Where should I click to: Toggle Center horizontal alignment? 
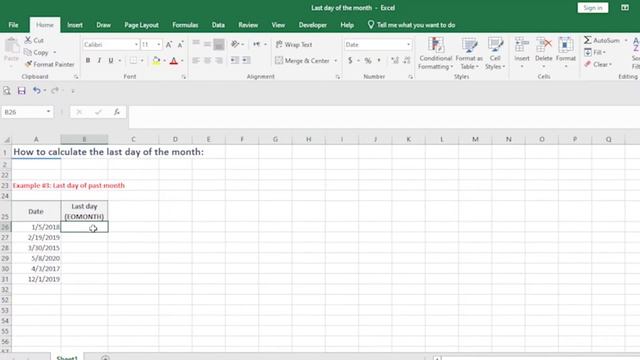(207, 60)
